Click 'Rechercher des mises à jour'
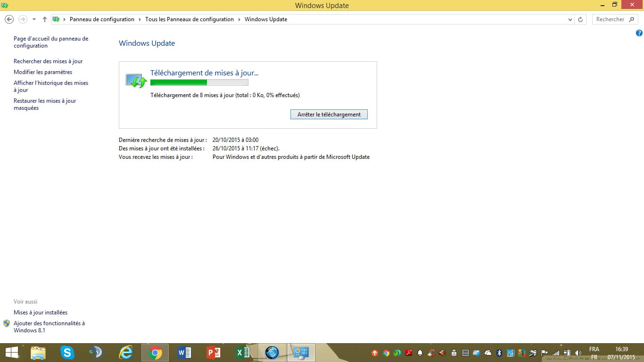Screen dimensions: 644x362 coord(48,61)
